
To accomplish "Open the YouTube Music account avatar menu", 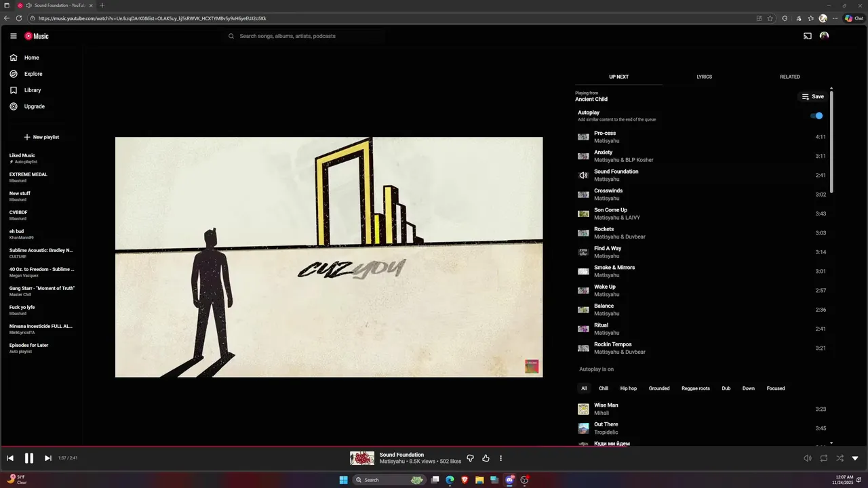I will (824, 36).
